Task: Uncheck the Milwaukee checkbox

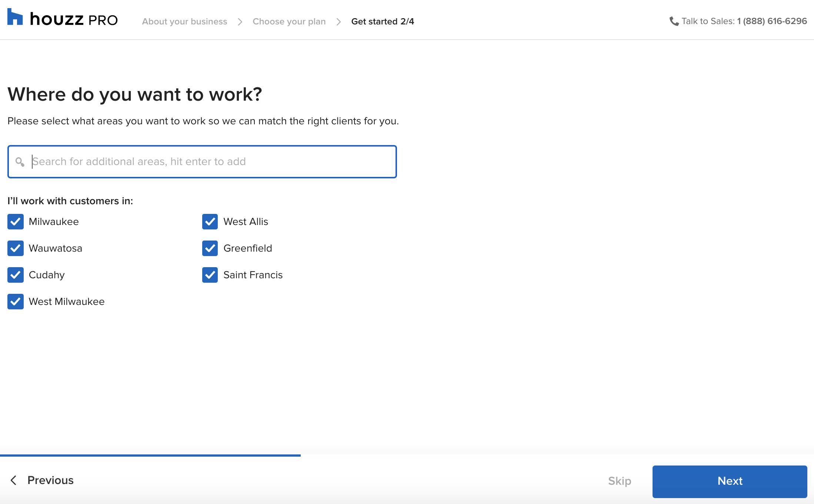Action: [x=16, y=222]
